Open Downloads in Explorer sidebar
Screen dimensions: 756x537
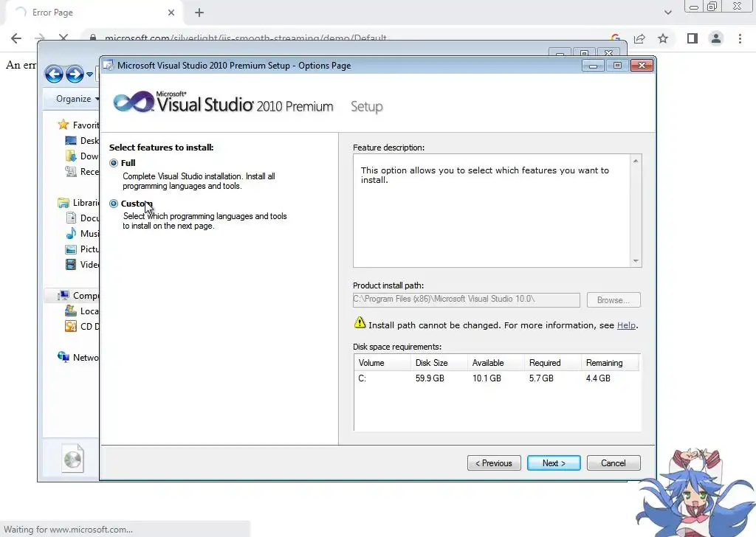pyautogui.click(x=82, y=156)
